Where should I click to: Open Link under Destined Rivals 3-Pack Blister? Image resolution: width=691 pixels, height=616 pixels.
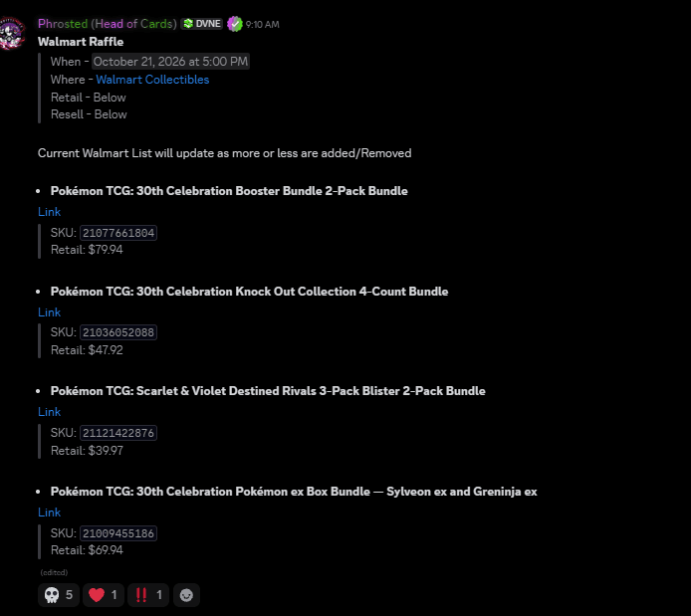(50, 412)
